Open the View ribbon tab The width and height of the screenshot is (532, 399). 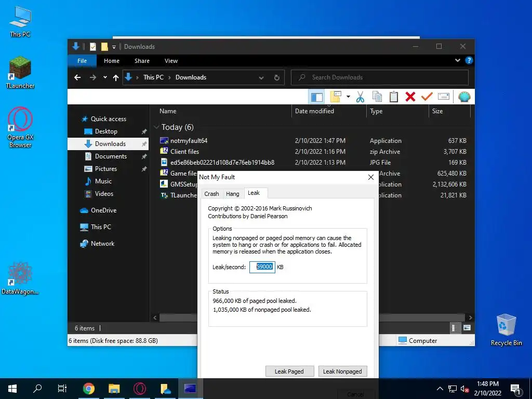171,61
